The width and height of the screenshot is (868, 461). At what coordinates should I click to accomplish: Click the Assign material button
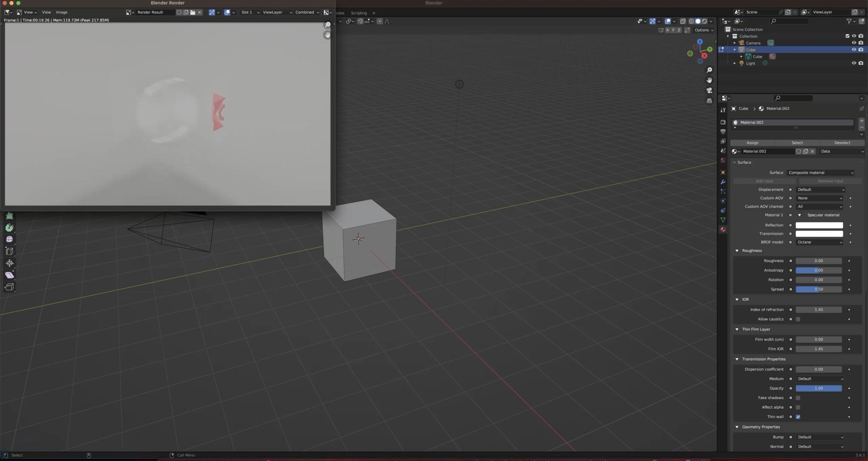[x=752, y=143]
